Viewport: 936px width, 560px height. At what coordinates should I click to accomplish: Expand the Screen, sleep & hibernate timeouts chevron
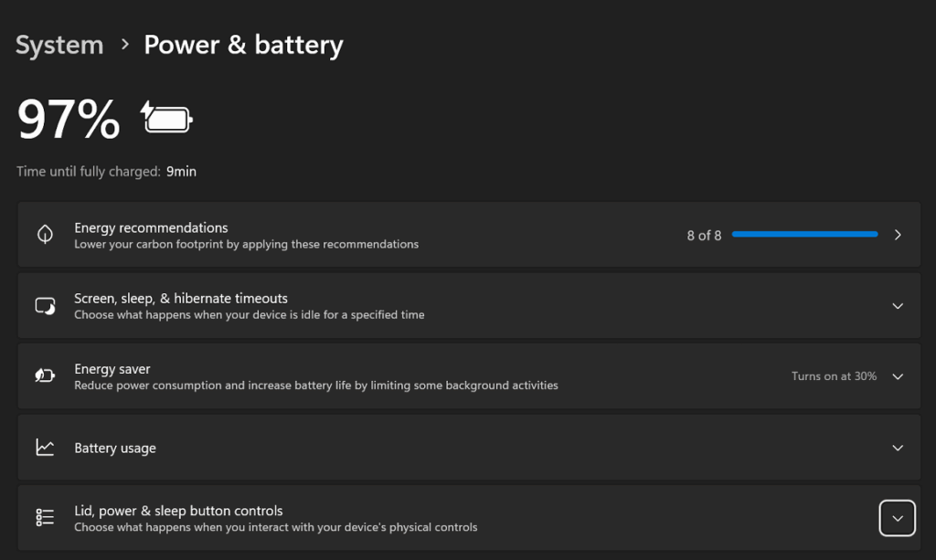point(898,306)
